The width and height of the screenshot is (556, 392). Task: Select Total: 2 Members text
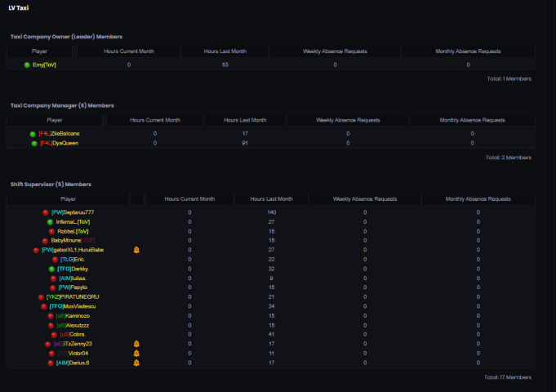[509, 158]
